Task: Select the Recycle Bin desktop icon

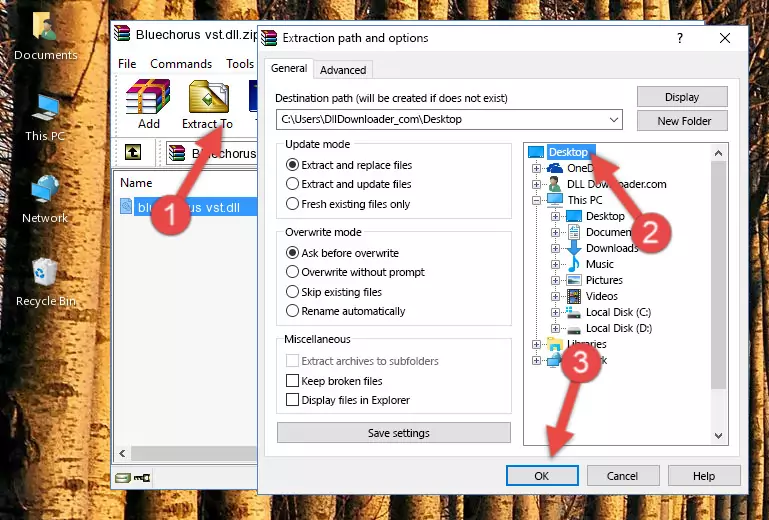Action: point(45,271)
